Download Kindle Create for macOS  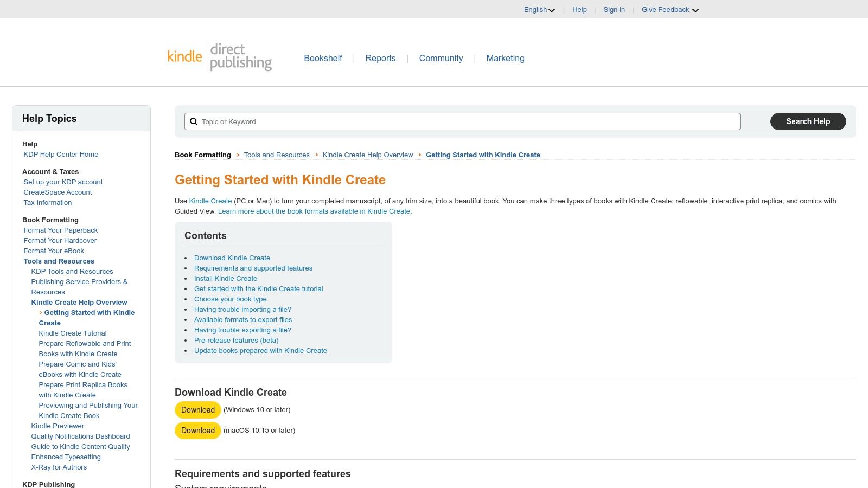pyautogui.click(x=197, y=430)
